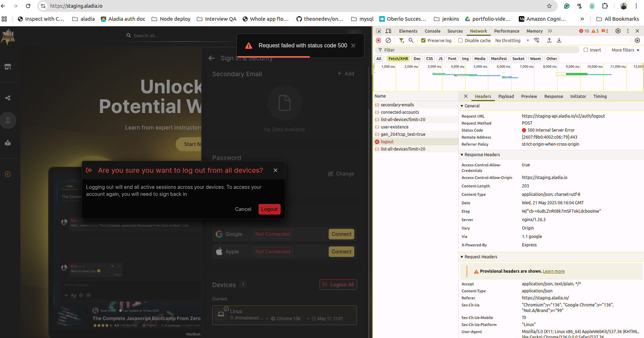Open network settings gear icon

[x=637, y=40]
